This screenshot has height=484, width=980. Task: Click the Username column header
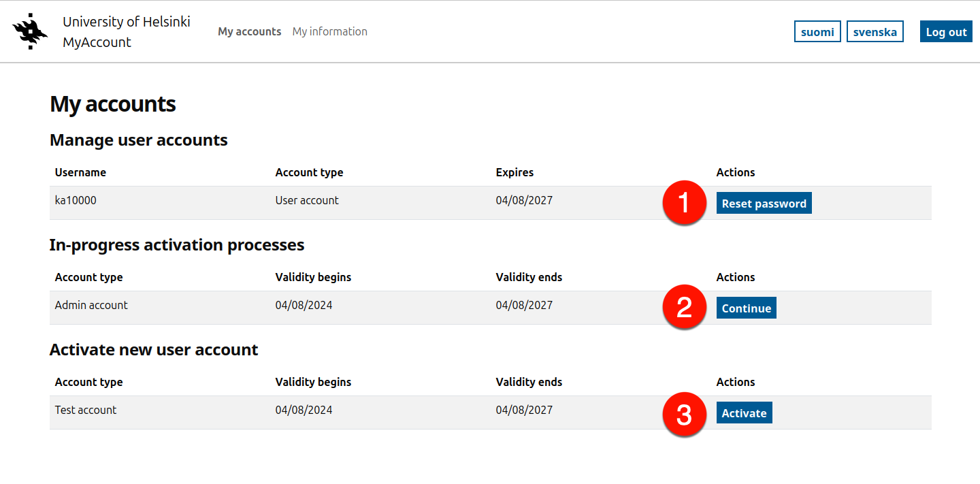coord(80,173)
